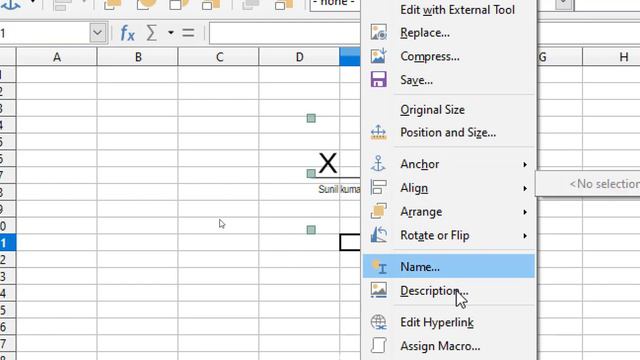Click the purple Save floppy icon
640x360 pixels.
coord(378,80)
